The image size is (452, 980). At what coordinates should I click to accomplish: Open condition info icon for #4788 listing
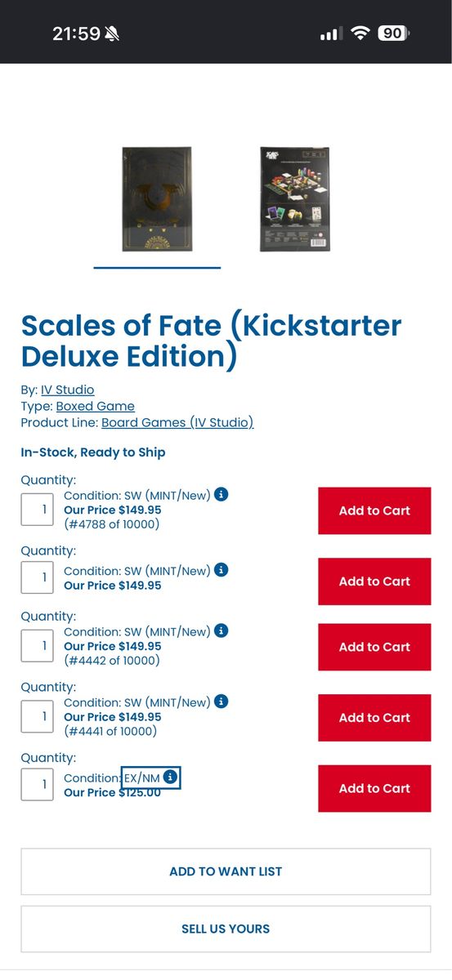point(221,495)
